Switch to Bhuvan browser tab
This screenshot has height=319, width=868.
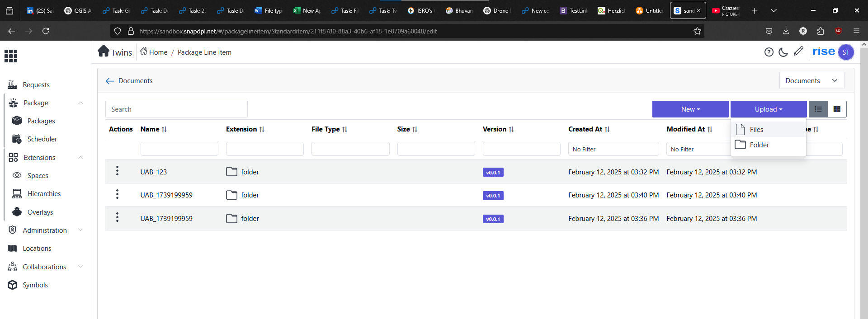tap(459, 10)
